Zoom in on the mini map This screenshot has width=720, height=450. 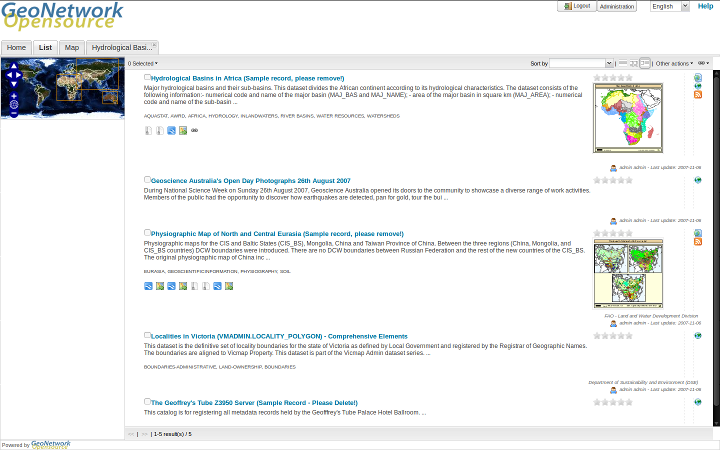pyautogui.click(x=14, y=95)
